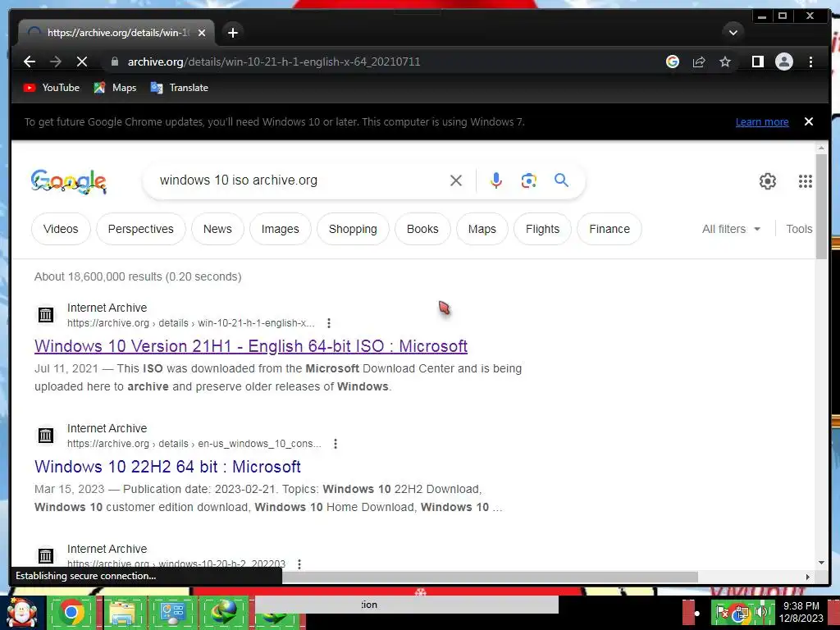Select the Flights filter
The height and width of the screenshot is (630, 840).
click(x=543, y=229)
